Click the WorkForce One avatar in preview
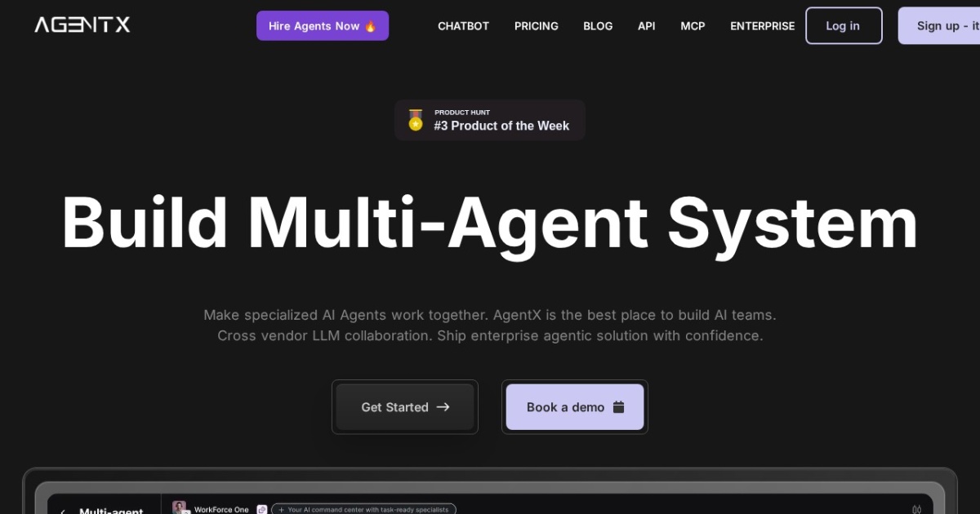 pyautogui.click(x=180, y=508)
